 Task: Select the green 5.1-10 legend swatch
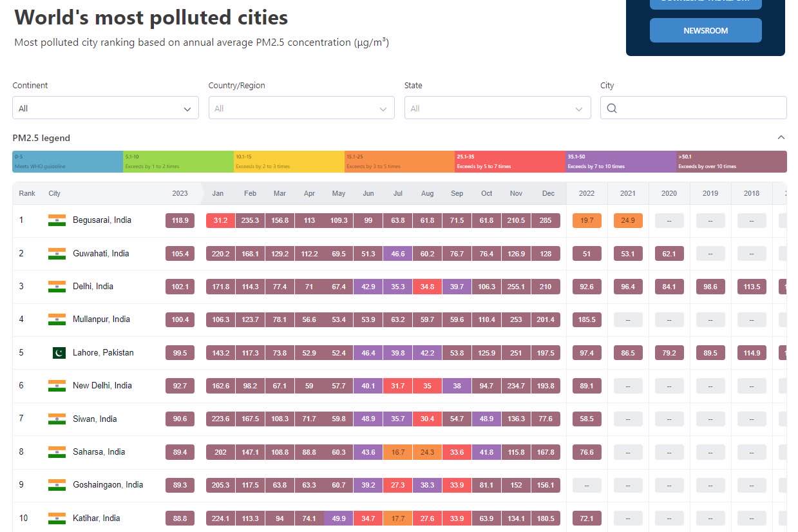tap(178, 162)
